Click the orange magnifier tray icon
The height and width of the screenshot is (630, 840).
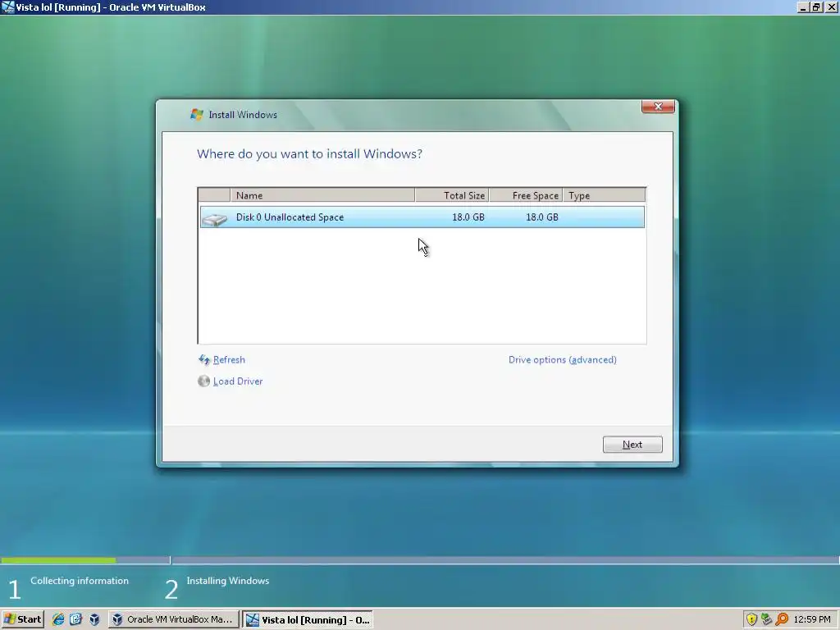(782, 619)
